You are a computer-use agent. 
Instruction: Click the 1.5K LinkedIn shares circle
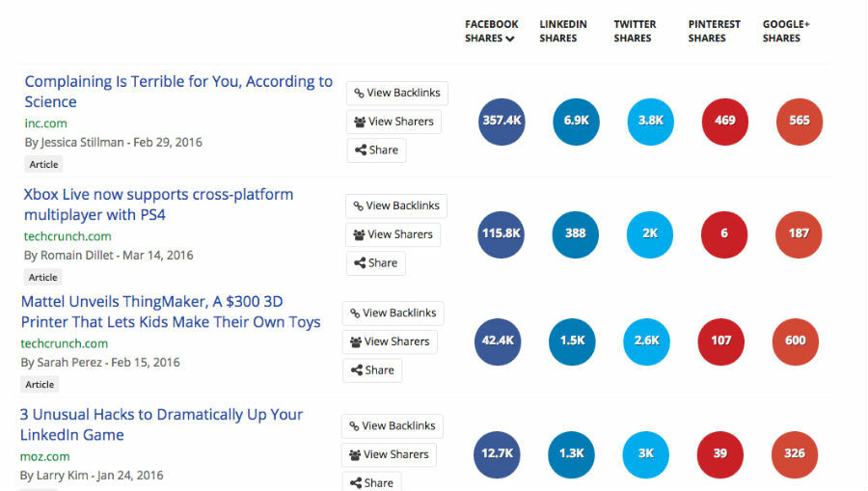[572, 341]
